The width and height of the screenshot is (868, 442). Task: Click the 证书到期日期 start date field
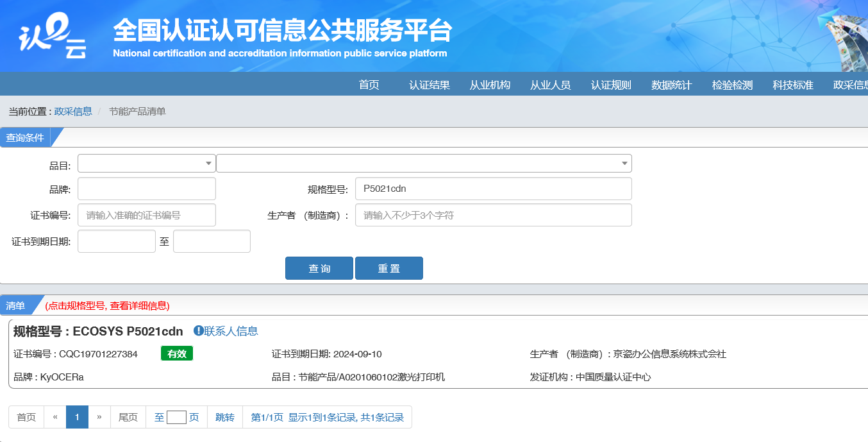pyautogui.click(x=117, y=241)
